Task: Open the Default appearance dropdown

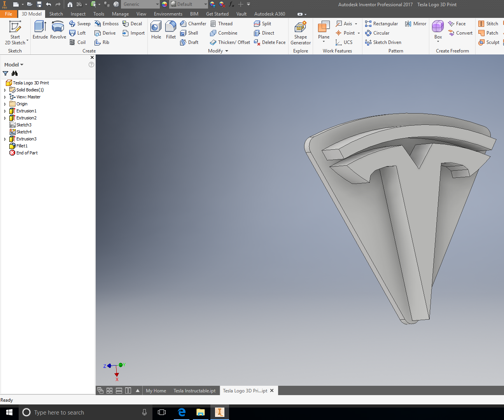Action: (205, 4)
